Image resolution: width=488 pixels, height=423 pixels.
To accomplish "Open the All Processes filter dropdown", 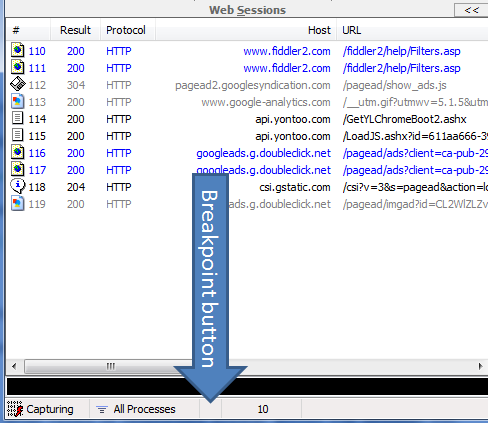I will click(144, 409).
